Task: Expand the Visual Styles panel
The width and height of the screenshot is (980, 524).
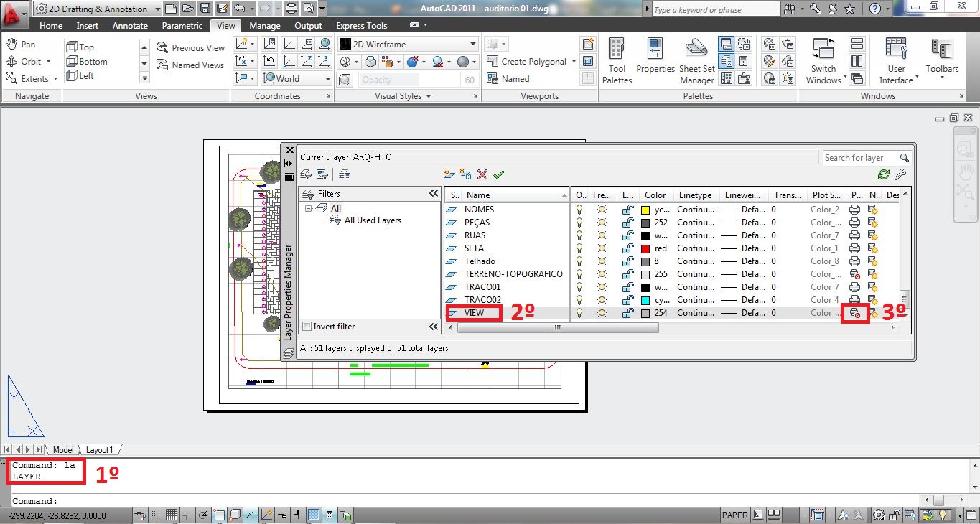Action: pyautogui.click(x=402, y=96)
